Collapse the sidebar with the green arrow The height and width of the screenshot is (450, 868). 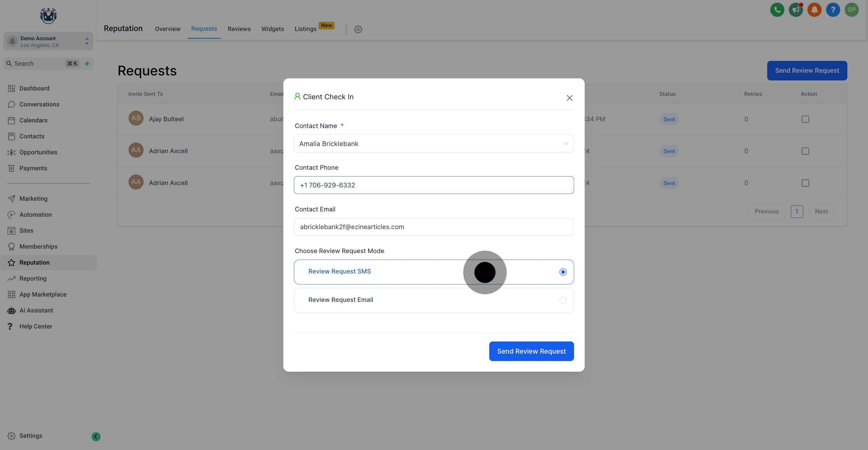click(95, 436)
